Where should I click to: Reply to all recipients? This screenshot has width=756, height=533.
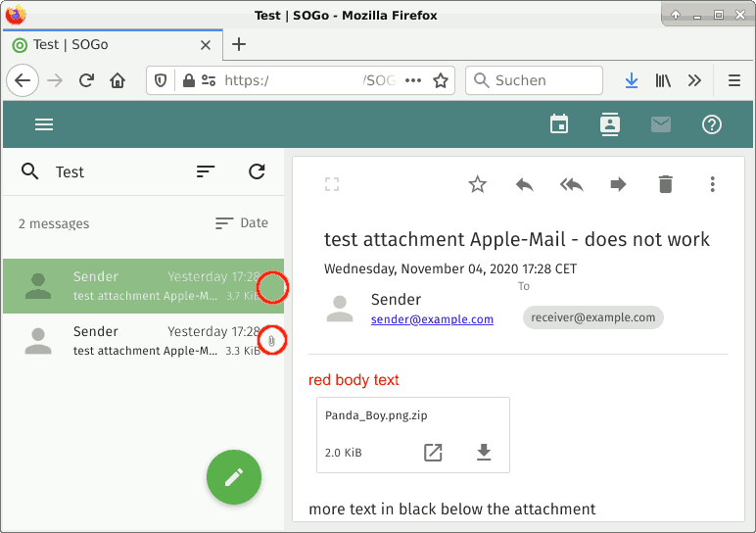(x=571, y=184)
